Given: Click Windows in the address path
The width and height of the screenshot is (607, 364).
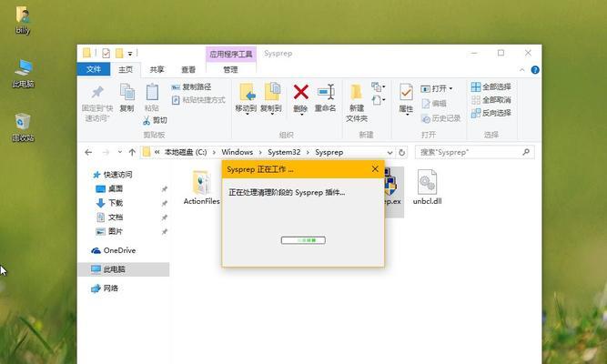Looking at the screenshot, I should 238,152.
